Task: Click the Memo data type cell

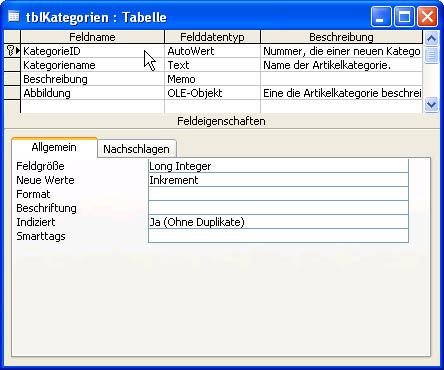Action: click(212, 79)
